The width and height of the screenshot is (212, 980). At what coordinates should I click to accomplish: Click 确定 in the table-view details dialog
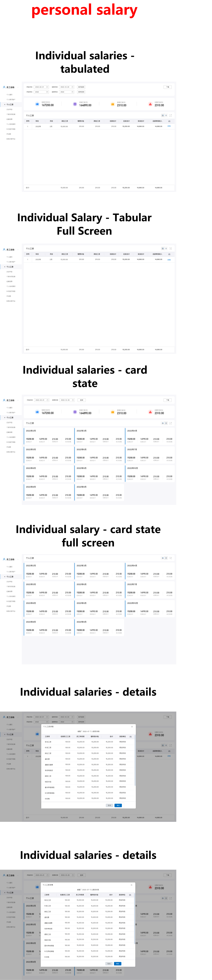(118, 805)
